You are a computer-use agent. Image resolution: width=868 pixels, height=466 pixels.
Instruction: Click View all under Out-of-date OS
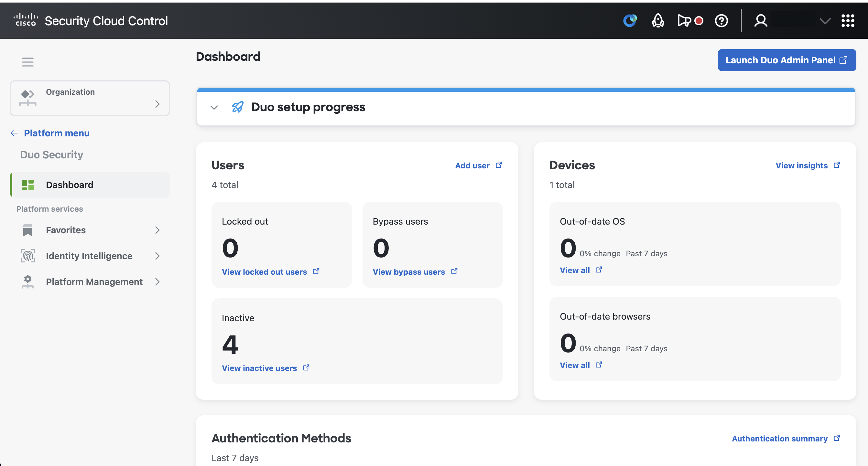pyautogui.click(x=574, y=270)
